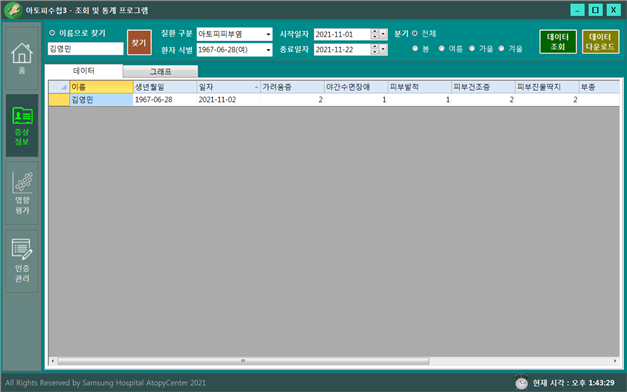
Task: Open the 영향 평가 sidebar icon
Action: pos(22,193)
